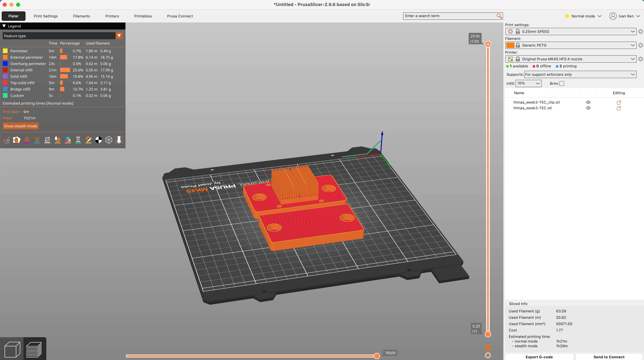Screen dimensions: 644x360
Task: Hide htmaa_week3-TEC.stl using eye icon
Action: click(588, 108)
